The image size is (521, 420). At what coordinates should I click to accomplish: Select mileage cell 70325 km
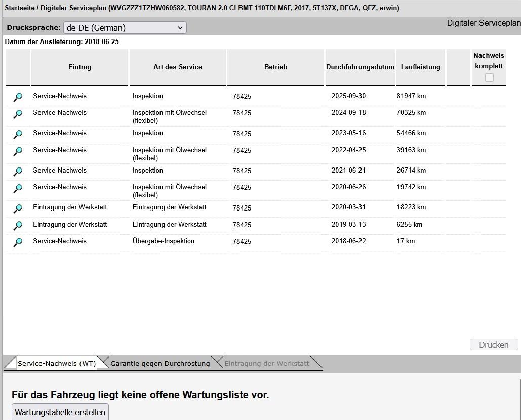pos(411,112)
